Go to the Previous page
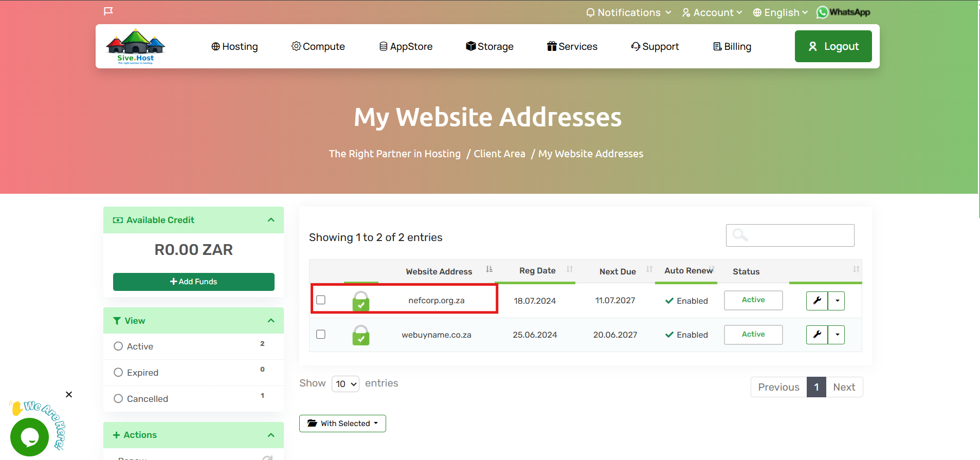Image resolution: width=980 pixels, height=460 pixels. (778, 387)
